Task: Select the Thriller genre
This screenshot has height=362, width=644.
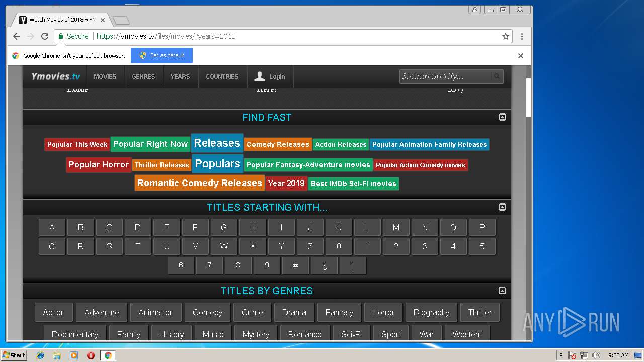Action: pos(480,312)
